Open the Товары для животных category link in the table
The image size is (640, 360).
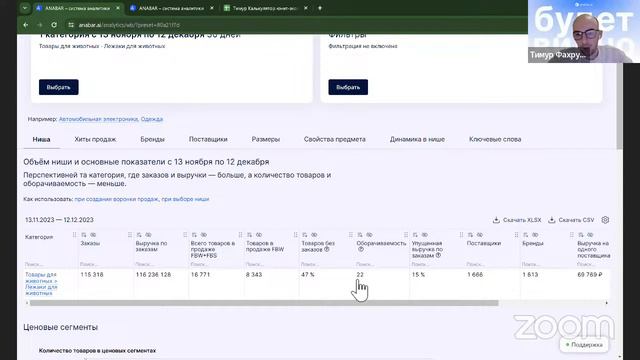tap(41, 284)
